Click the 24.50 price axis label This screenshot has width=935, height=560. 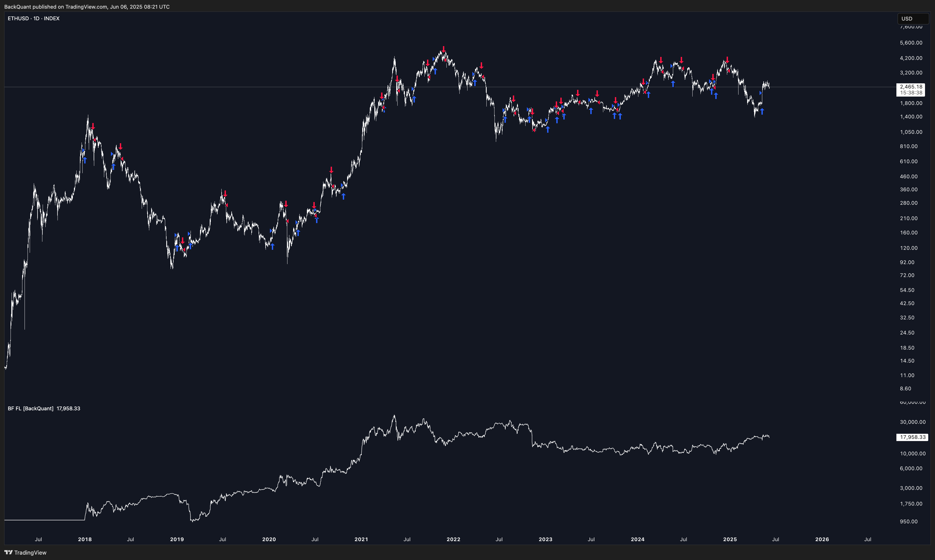(x=907, y=332)
